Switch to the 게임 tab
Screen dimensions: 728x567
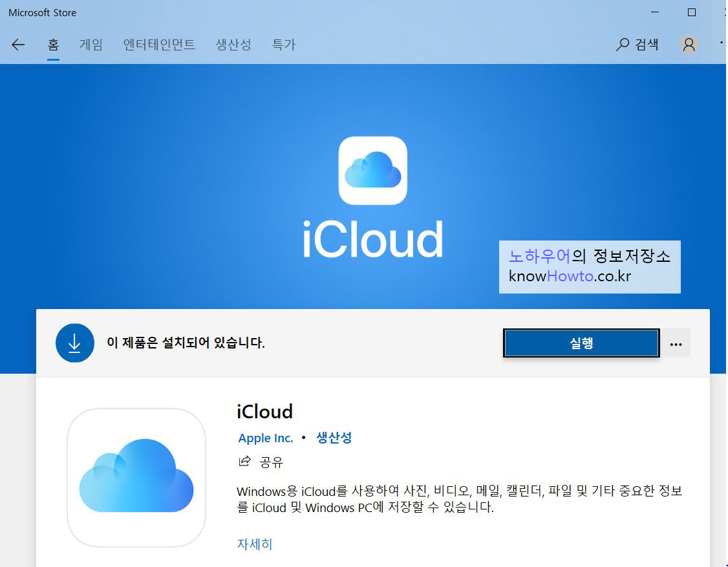[91, 45]
